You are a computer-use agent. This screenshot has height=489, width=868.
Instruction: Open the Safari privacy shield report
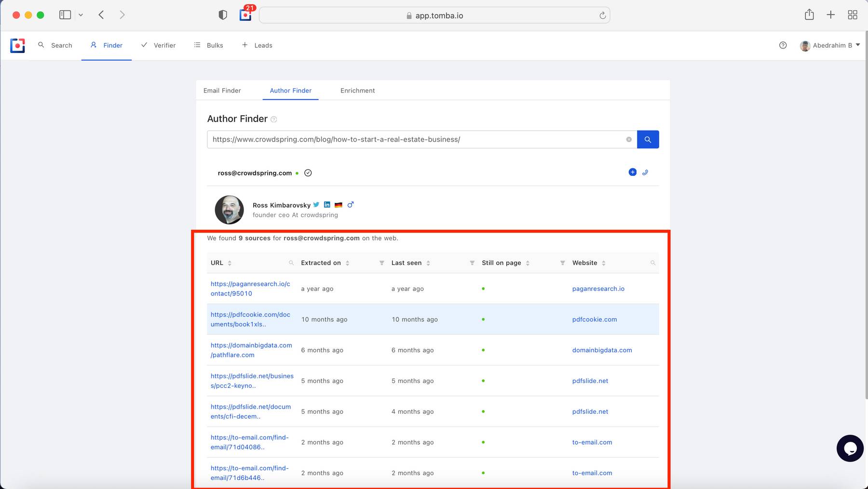[223, 15]
